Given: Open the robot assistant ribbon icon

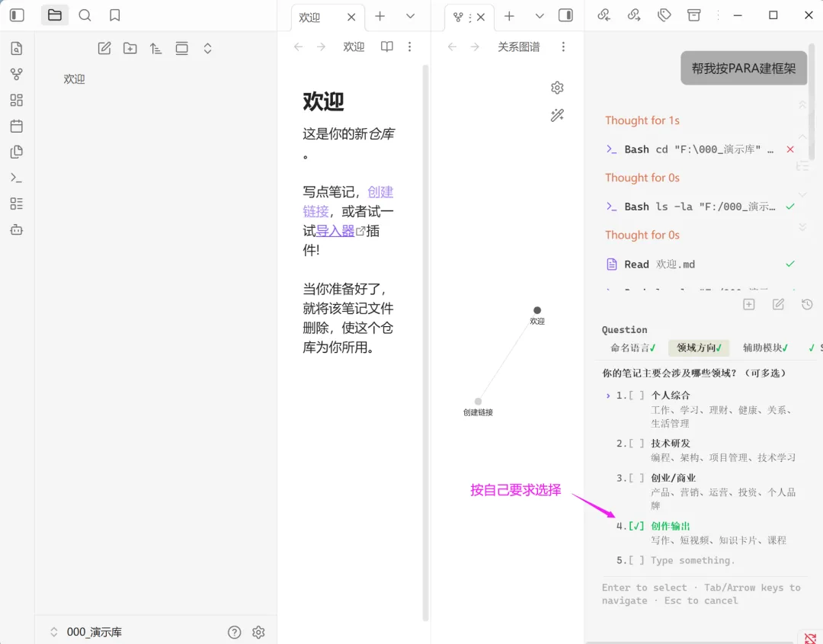Looking at the screenshot, I should click(x=16, y=229).
